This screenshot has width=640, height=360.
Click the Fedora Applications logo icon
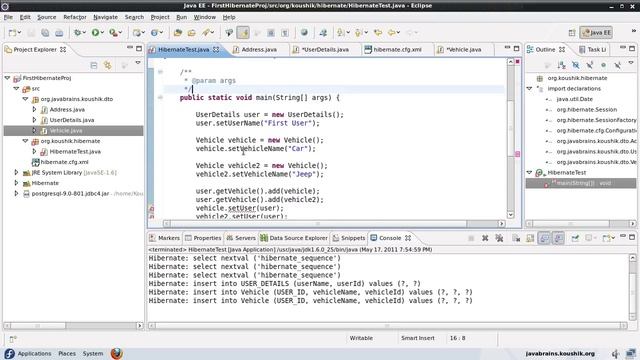pos(9,353)
